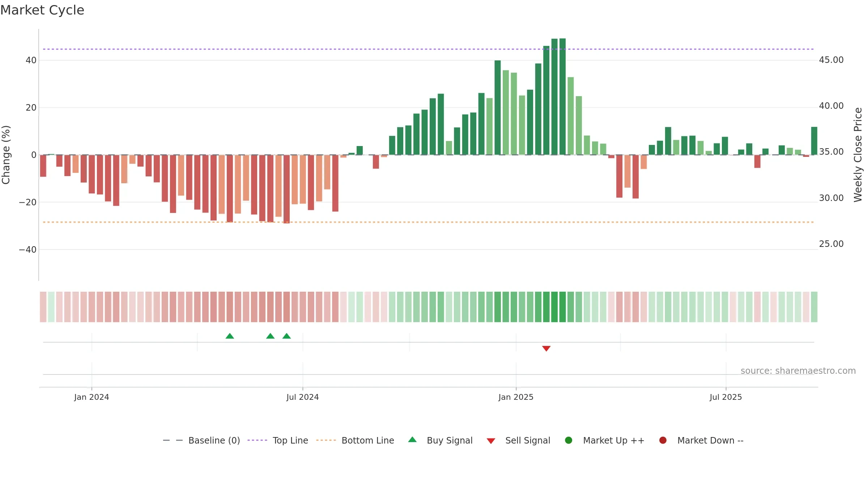Select the second buy signal triangle marker
The width and height of the screenshot is (868, 488).
pyautogui.click(x=270, y=336)
